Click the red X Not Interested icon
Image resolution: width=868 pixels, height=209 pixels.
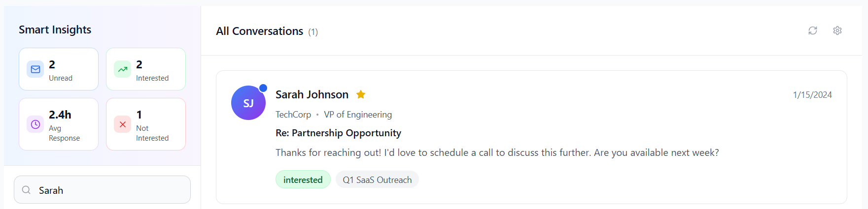coord(123,124)
